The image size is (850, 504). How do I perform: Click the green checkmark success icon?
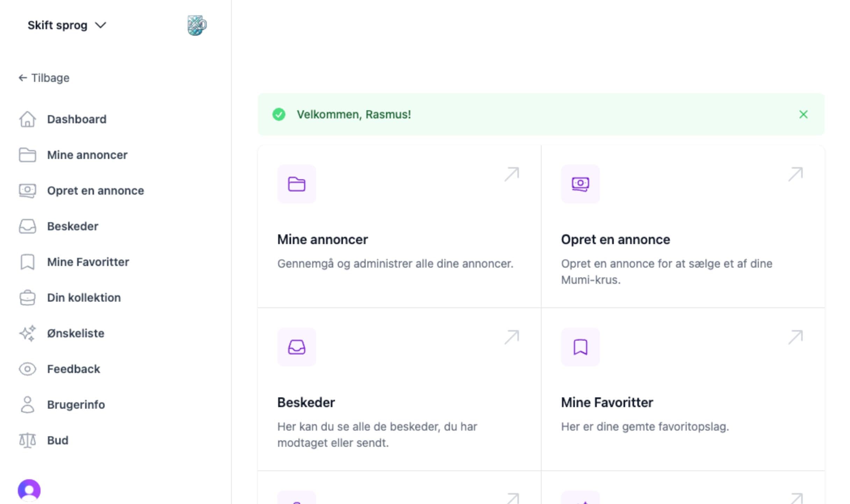click(279, 114)
